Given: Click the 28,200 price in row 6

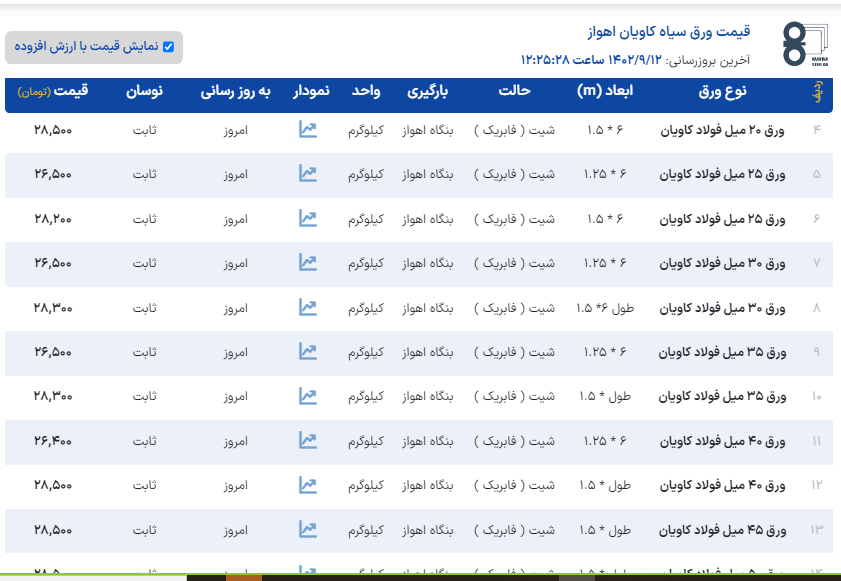Looking at the screenshot, I should 53,219.
